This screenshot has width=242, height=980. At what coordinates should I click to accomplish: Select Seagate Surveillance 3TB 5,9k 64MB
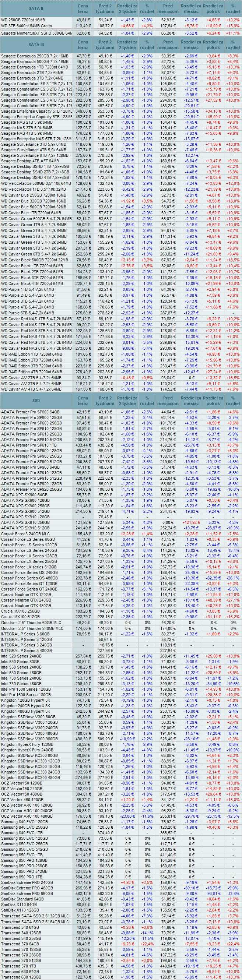pos(34,145)
